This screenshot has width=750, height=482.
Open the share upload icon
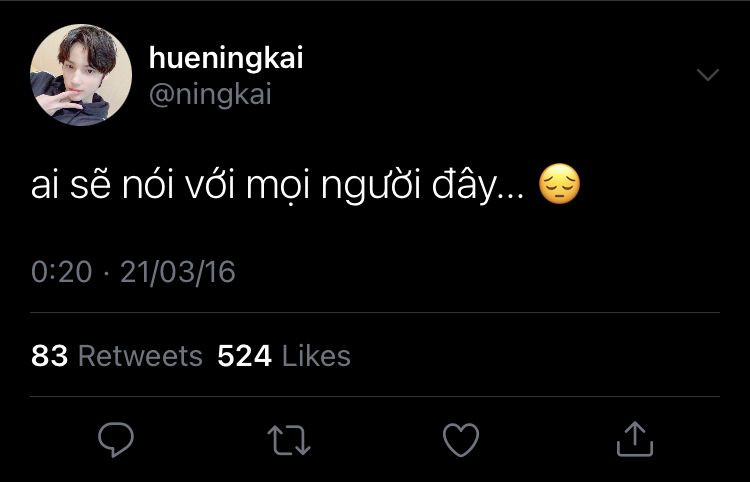click(633, 438)
